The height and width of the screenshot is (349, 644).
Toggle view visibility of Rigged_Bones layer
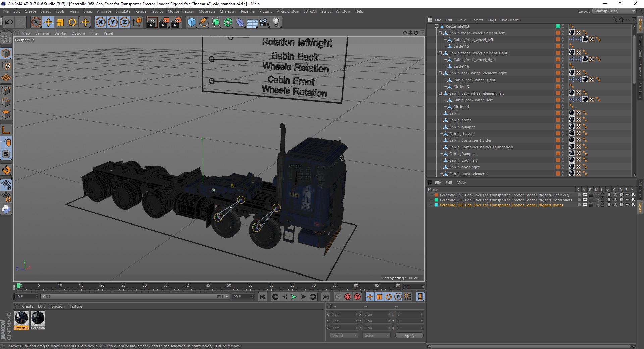click(585, 205)
